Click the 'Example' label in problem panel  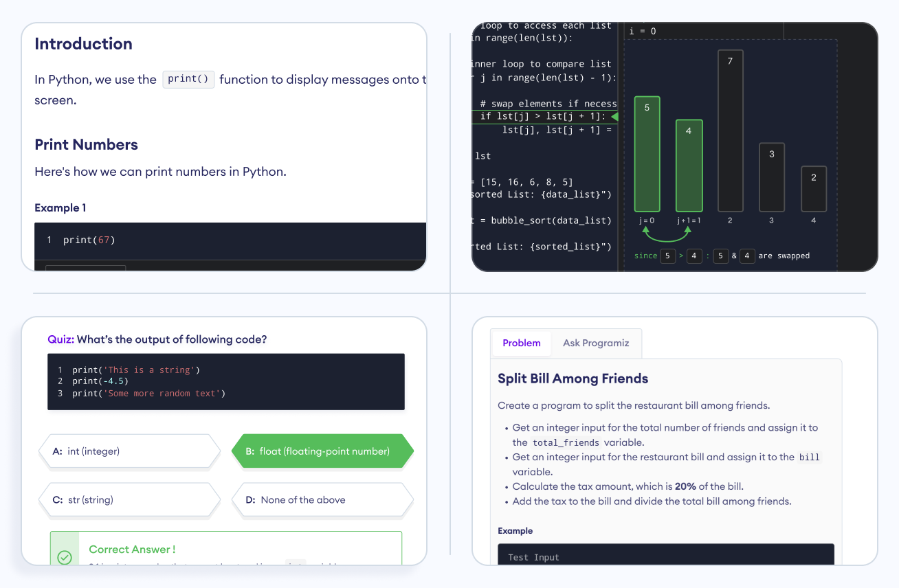coord(515,531)
